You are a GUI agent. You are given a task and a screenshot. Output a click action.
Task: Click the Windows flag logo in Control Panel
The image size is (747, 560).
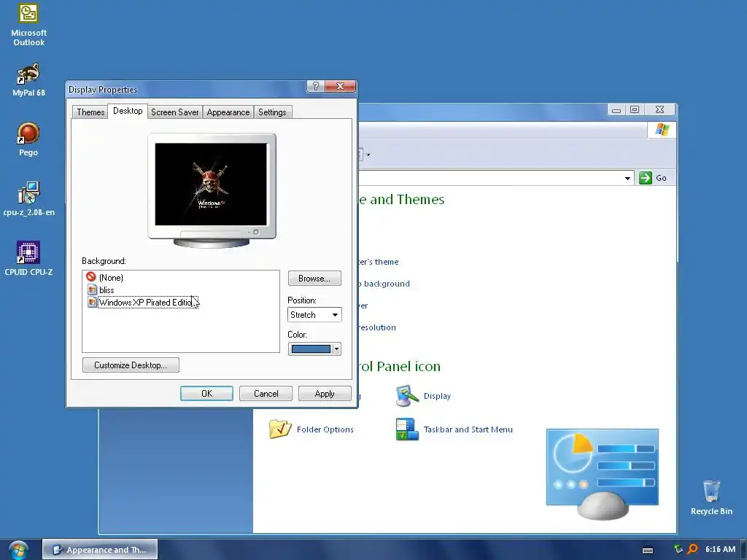click(662, 130)
